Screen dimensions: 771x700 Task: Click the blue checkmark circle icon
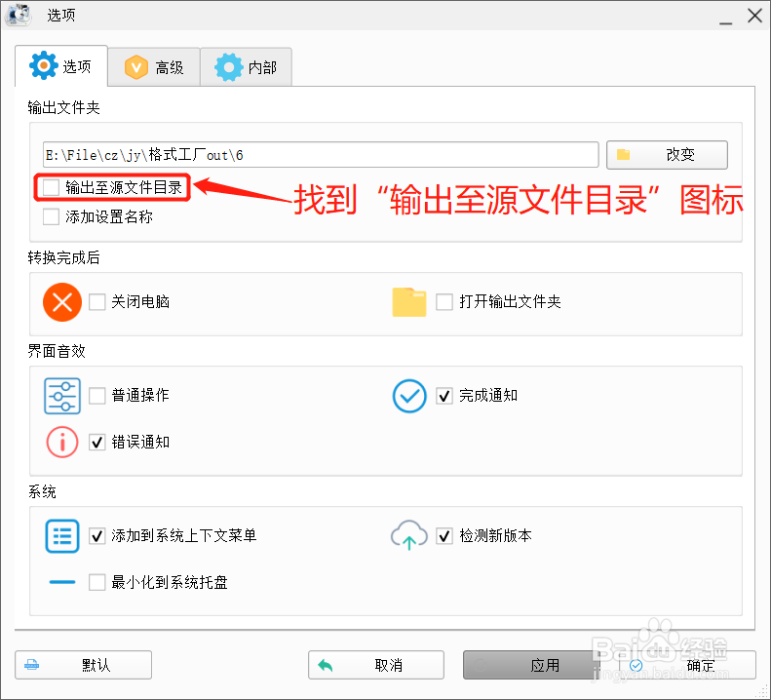(x=409, y=395)
